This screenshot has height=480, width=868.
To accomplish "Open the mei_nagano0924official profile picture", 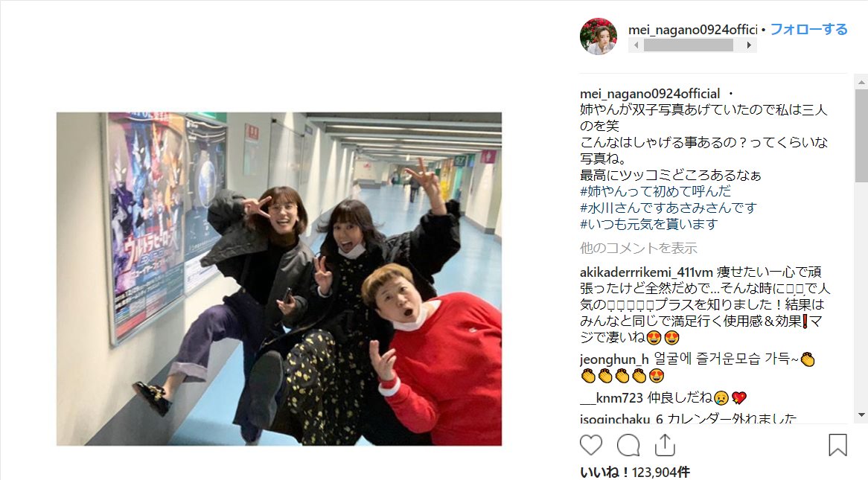I will [x=598, y=36].
